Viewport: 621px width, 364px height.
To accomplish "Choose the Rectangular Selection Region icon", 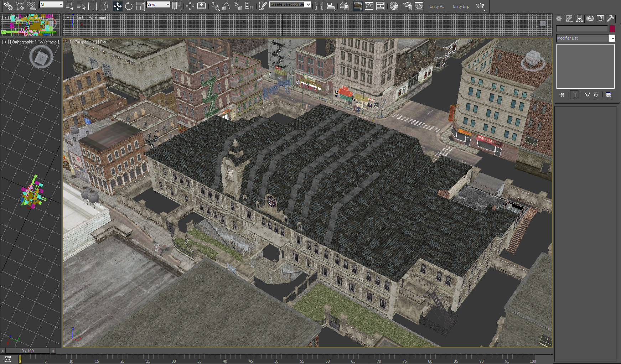I will [92, 6].
